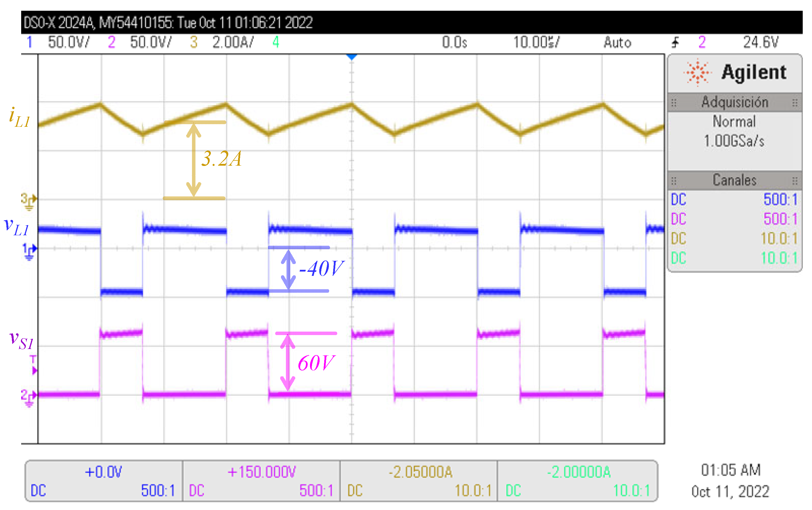Open the Adquisición panel header
The height and width of the screenshot is (510, 812).
tap(735, 102)
